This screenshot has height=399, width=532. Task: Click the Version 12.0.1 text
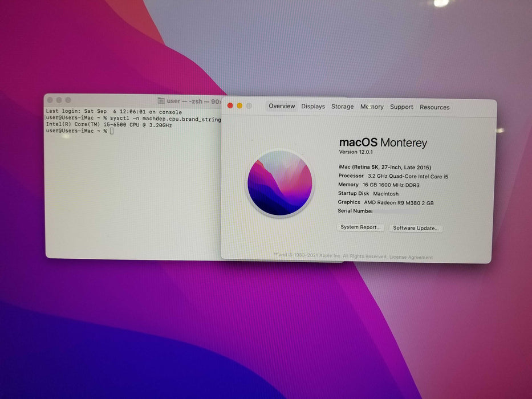[356, 152]
